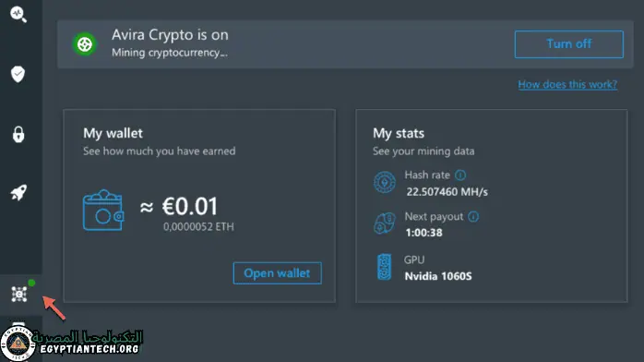Click the GPU card icon
Screen dimensions: 644x362
(385, 267)
